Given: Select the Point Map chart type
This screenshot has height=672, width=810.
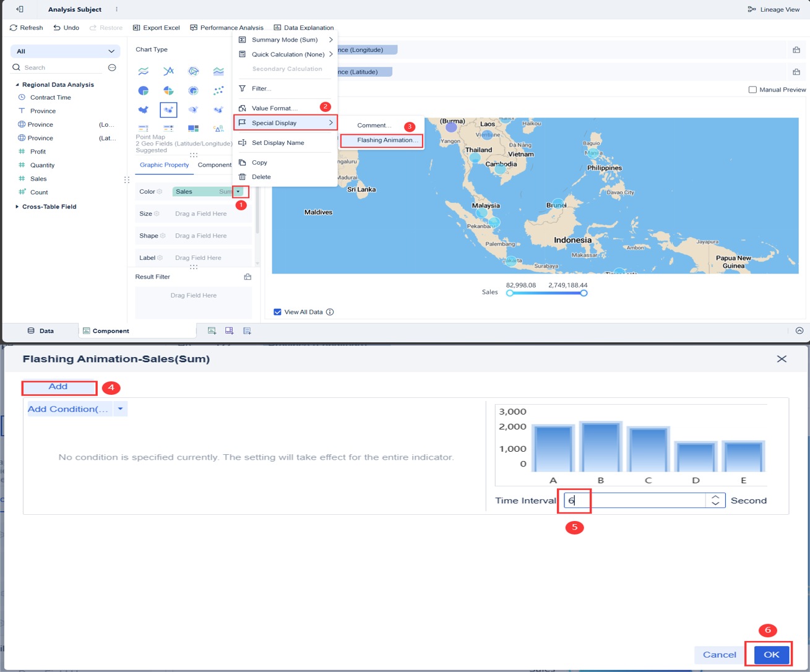Looking at the screenshot, I should (168, 110).
